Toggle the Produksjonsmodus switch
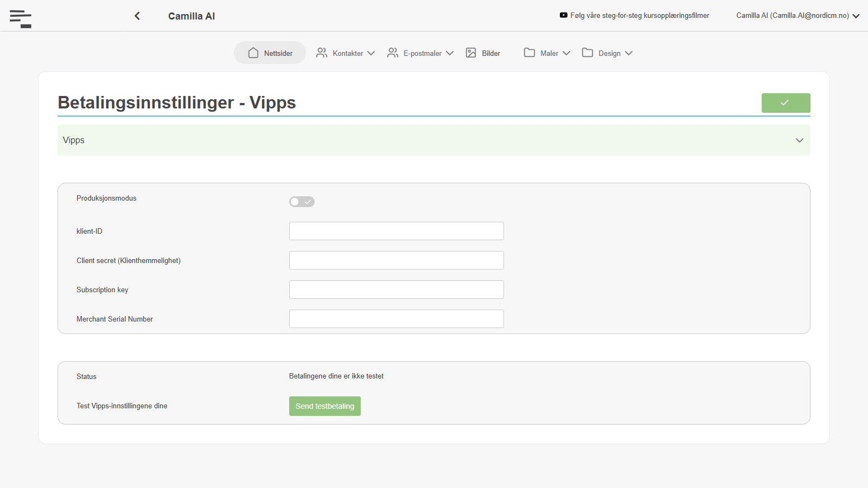 302,202
